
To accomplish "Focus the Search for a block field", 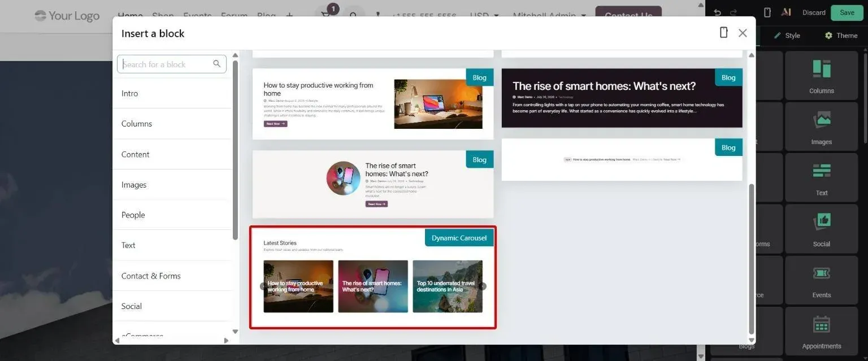I will 171,64.
